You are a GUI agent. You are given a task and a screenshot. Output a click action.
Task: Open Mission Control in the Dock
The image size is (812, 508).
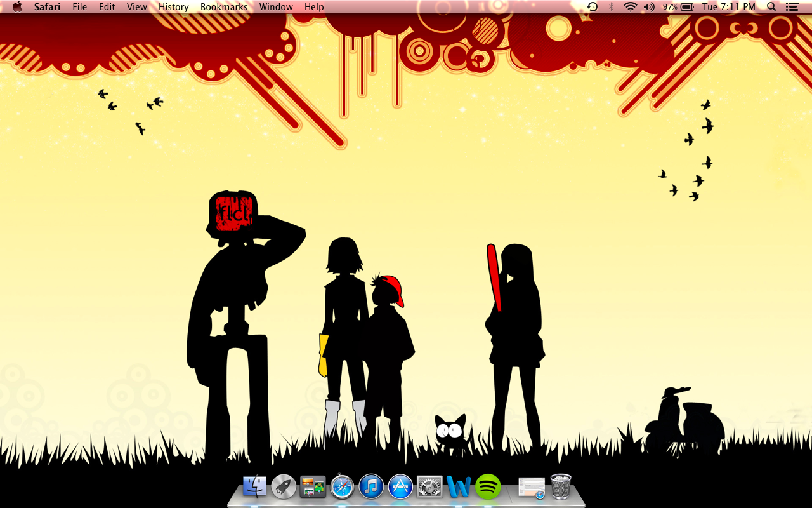(x=313, y=487)
